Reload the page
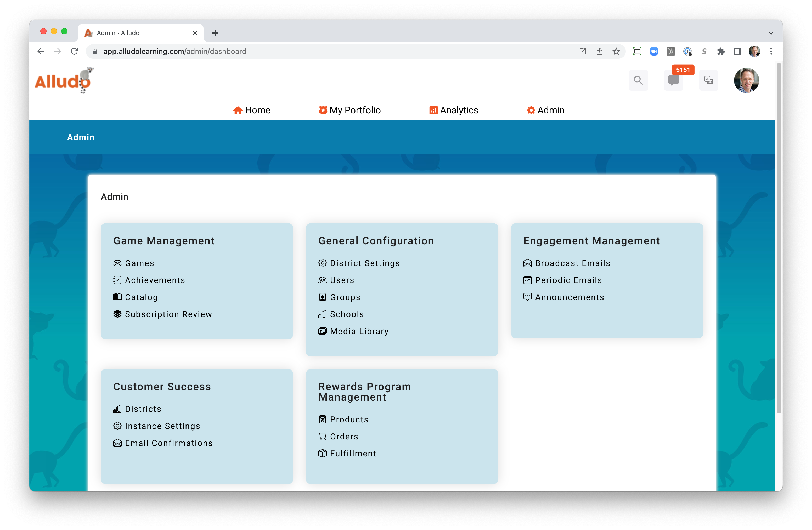 tap(74, 52)
